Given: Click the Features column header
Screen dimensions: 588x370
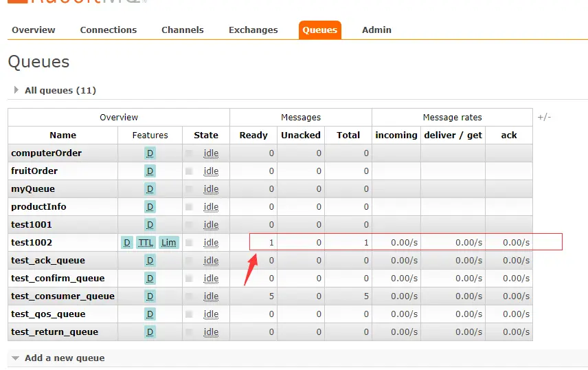Looking at the screenshot, I should [150, 135].
